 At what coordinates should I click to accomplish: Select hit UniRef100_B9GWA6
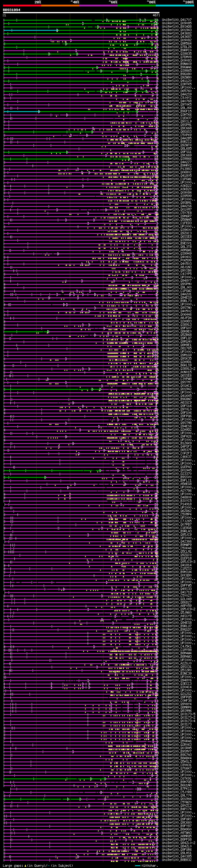[x=177, y=67]
